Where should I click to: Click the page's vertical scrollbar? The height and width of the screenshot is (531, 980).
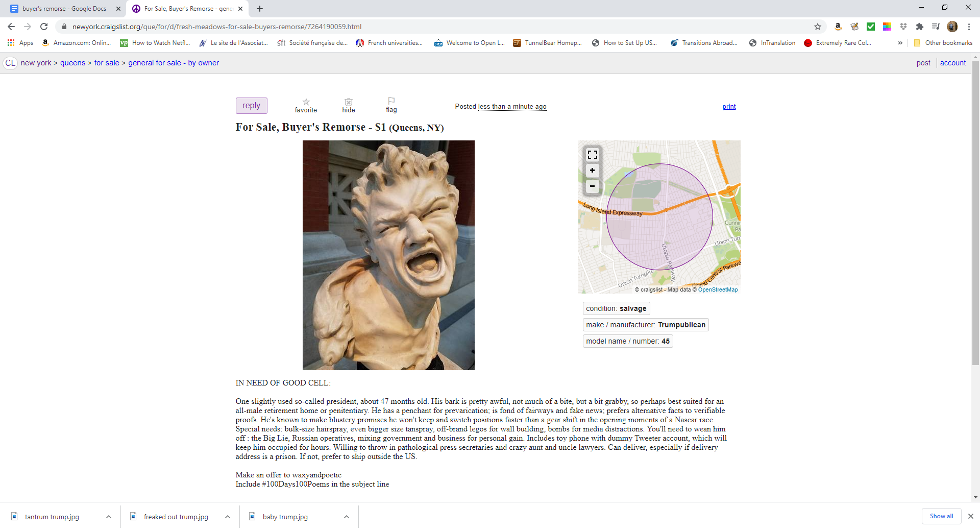pos(975,213)
